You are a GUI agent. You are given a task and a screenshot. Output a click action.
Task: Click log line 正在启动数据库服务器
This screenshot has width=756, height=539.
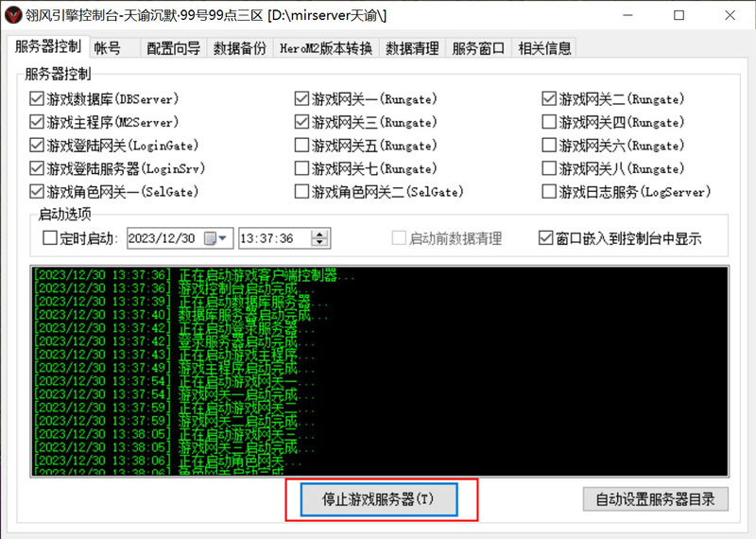click(x=180, y=302)
